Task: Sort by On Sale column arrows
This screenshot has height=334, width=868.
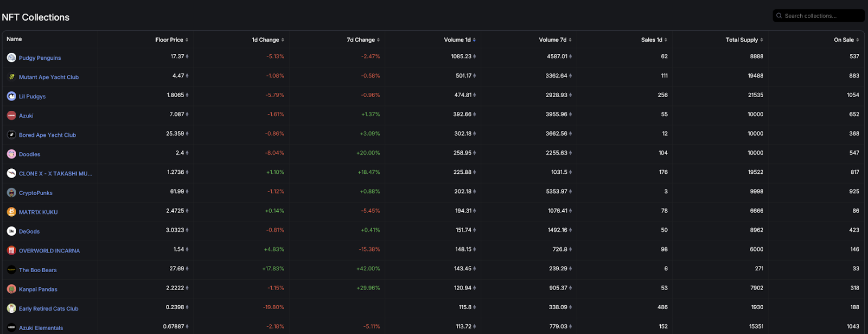Action: [858, 40]
